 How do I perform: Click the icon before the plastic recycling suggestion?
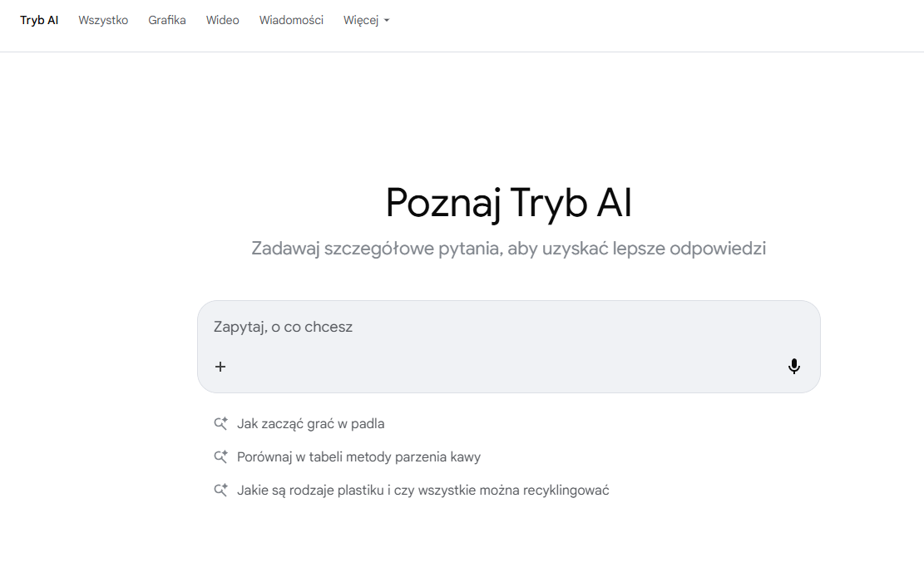click(220, 490)
